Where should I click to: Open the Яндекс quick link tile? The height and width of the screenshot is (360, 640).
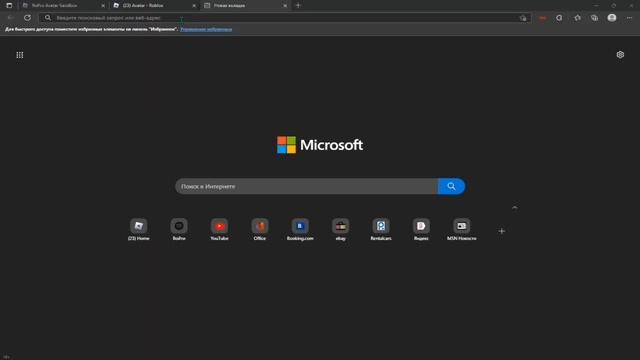421,229
